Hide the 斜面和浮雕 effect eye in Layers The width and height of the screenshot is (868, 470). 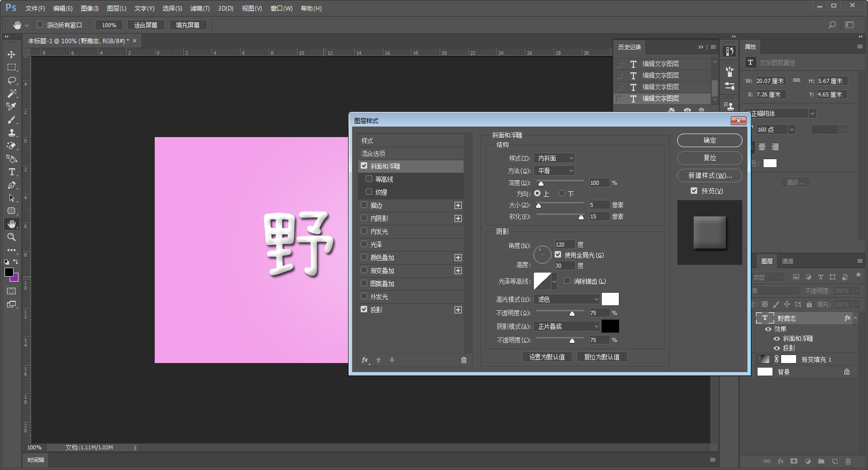click(777, 338)
